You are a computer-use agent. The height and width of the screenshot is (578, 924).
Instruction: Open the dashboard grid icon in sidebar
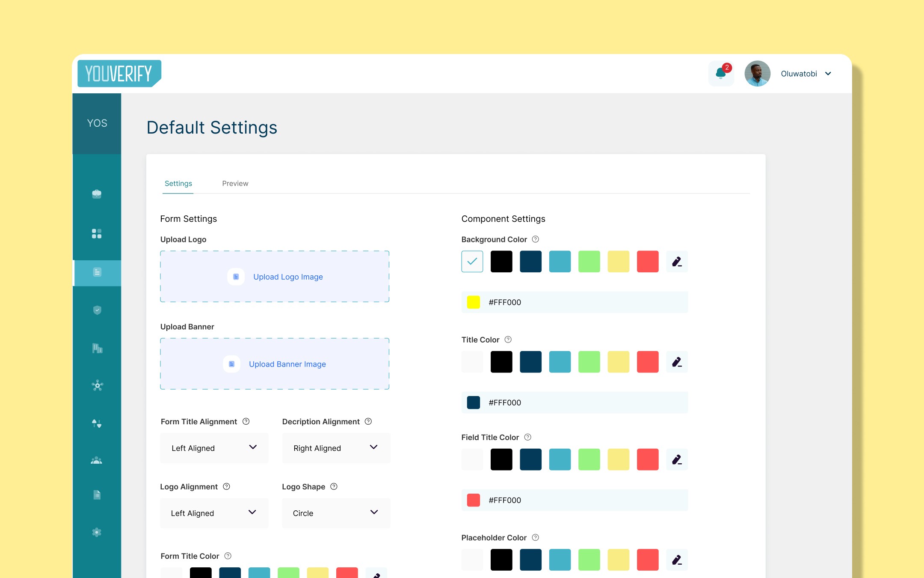[x=97, y=233]
